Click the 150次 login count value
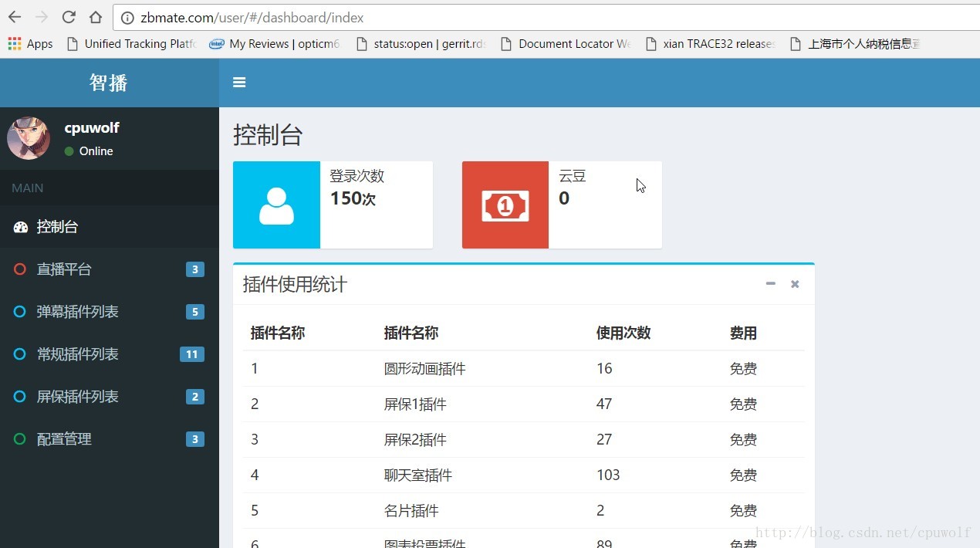980x548 pixels. [x=353, y=198]
